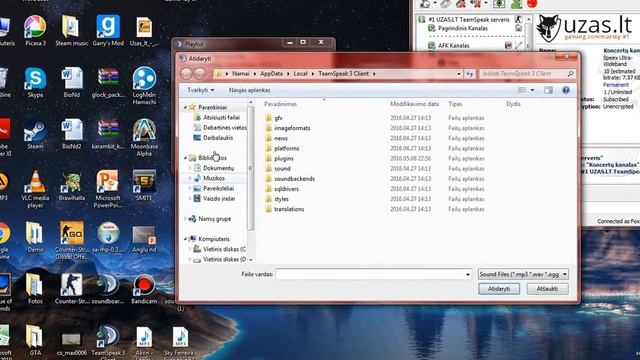Open the address bar path history dropdown

click(459, 74)
